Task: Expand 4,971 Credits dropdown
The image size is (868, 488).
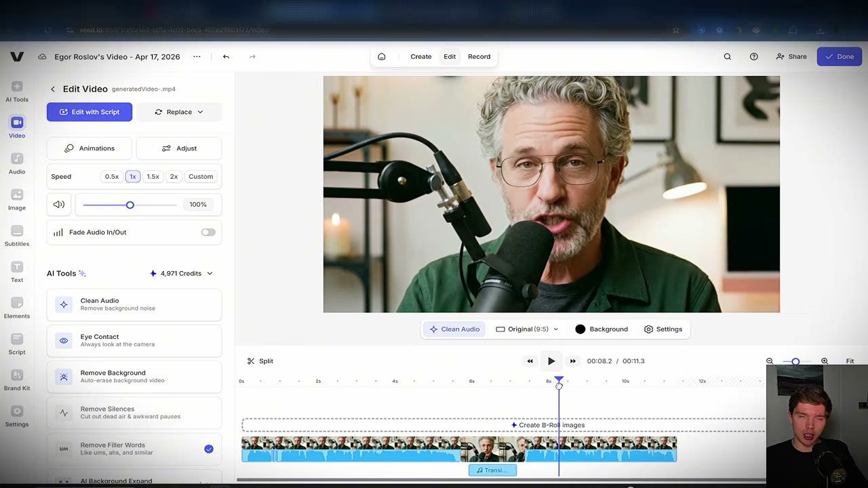Action: (181, 273)
